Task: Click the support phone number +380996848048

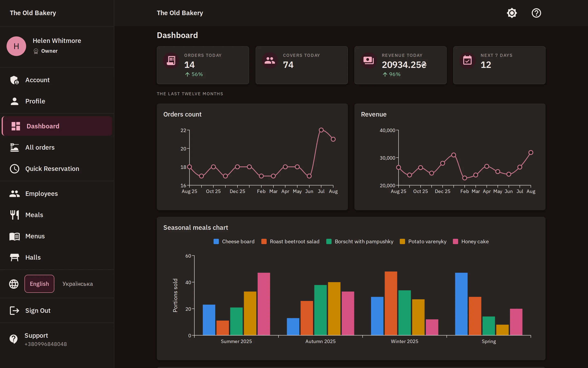Action: [46, 344]
